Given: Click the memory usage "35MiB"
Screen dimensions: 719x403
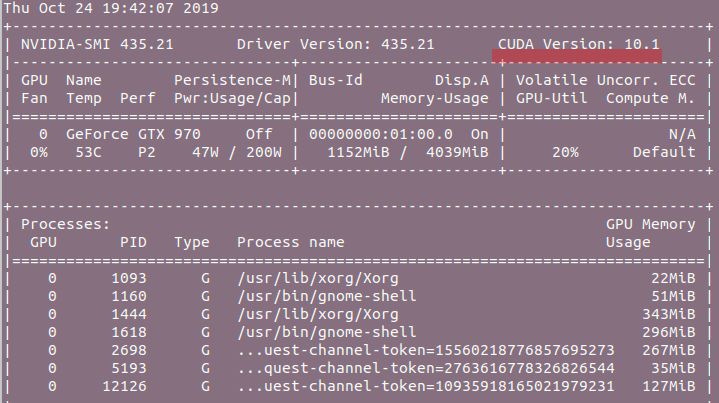Looking at the screenshot, I should point(673,368).
